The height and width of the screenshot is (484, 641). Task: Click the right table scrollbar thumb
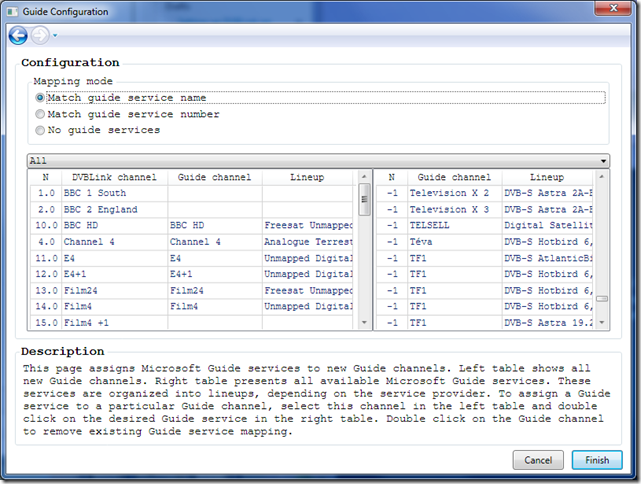pyautogui.click(x=601, y=299)
